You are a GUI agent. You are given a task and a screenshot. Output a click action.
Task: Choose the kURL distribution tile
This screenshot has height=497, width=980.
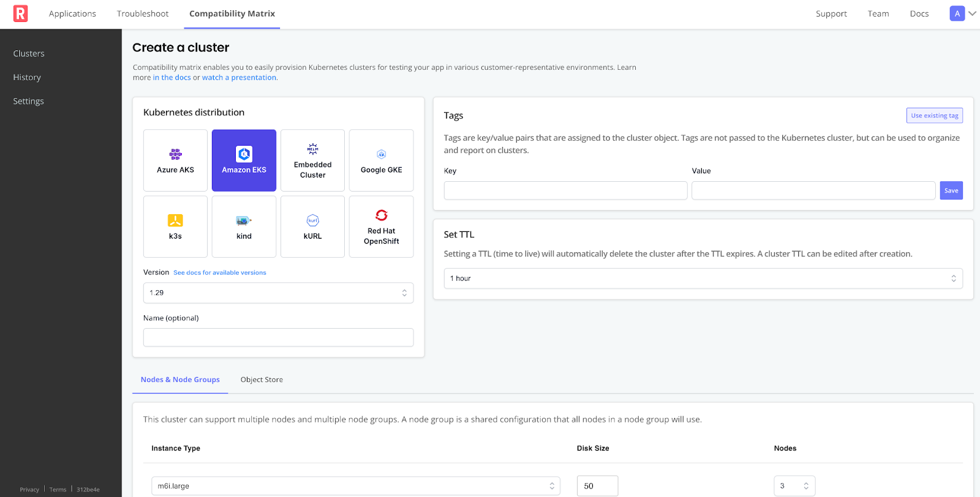tap(312, 226)
